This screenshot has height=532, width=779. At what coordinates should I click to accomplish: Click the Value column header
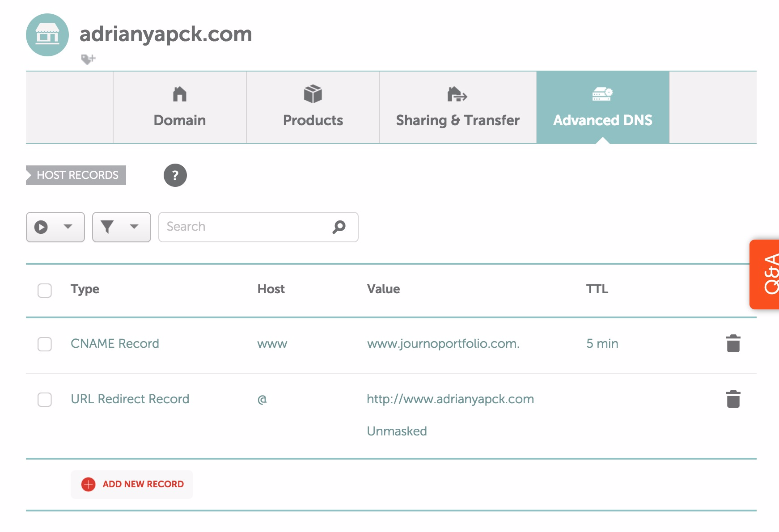coord(383,289)
